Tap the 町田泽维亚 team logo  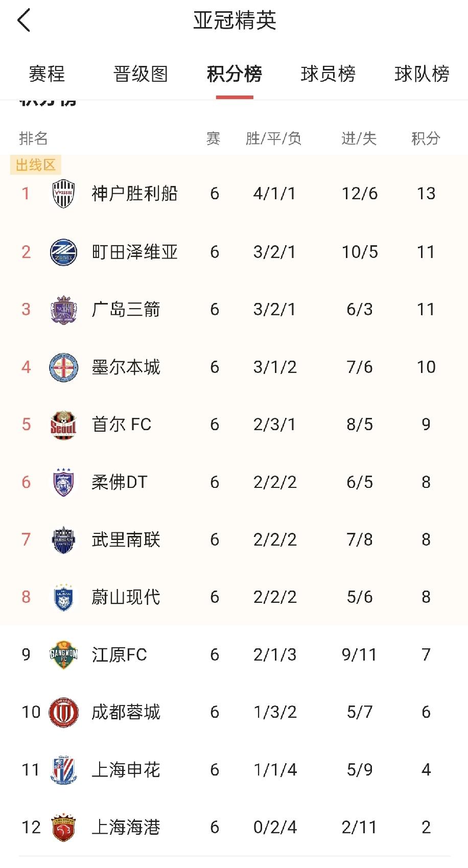click(x=63, y=252)
